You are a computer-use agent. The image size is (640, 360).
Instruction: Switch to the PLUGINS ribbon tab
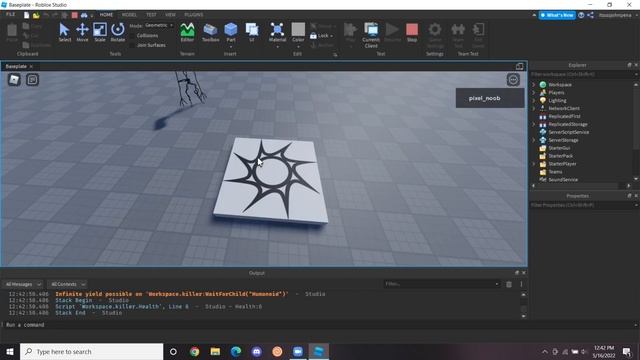click(x=193, y=15)
